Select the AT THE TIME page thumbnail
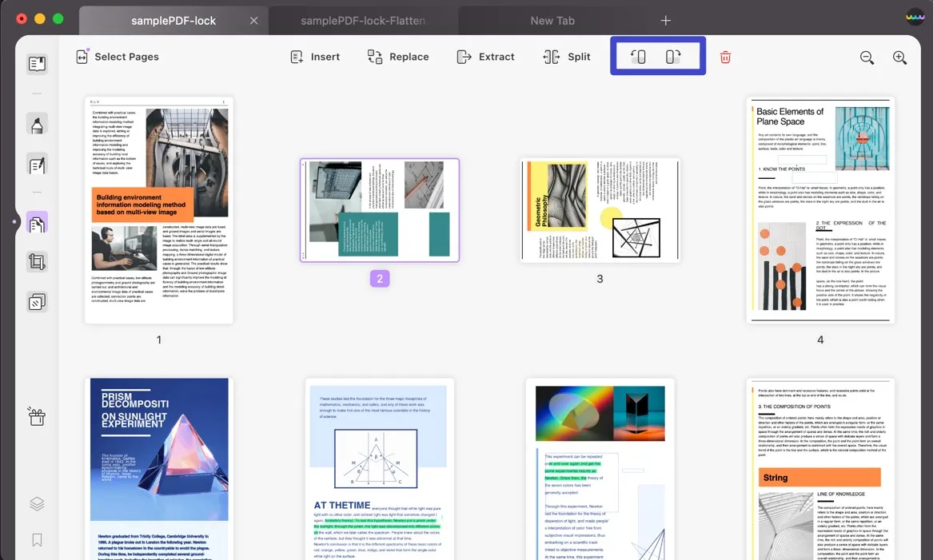Viewport: 933px width, 560px height. [380, 468]
